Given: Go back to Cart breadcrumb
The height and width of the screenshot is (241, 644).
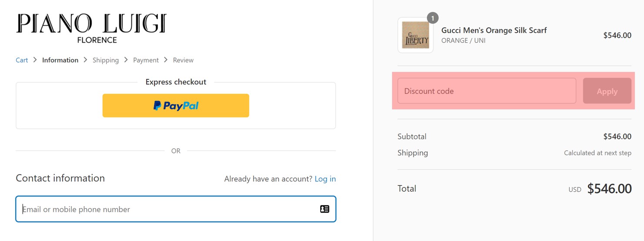Looking at the screenshot, I should click(x=22, y=60).
